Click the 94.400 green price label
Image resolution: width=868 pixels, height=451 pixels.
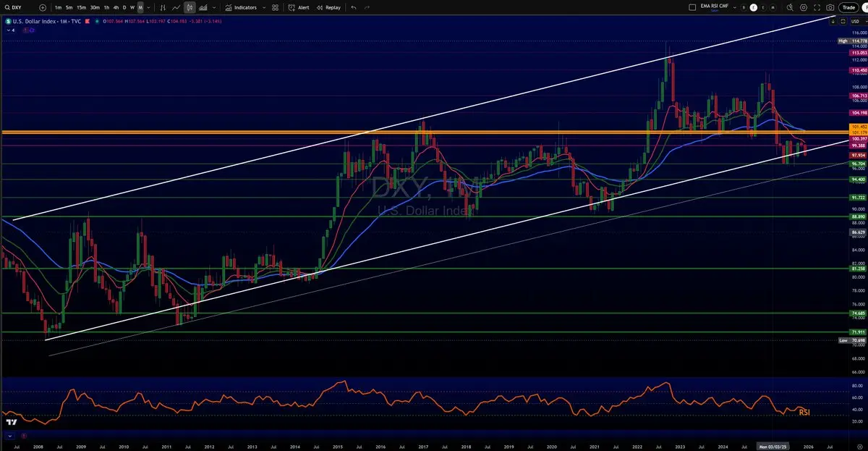click(859, 179)
